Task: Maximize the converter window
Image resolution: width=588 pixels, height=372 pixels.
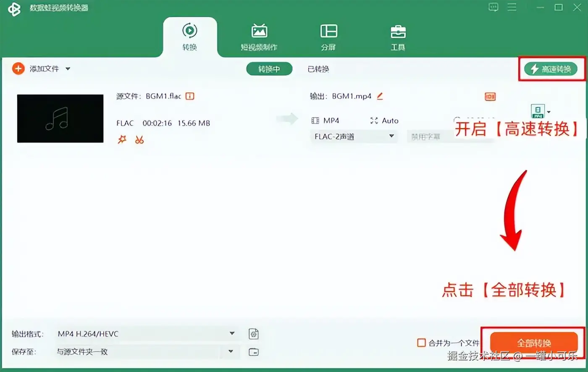Action: (x=559, y=7)
